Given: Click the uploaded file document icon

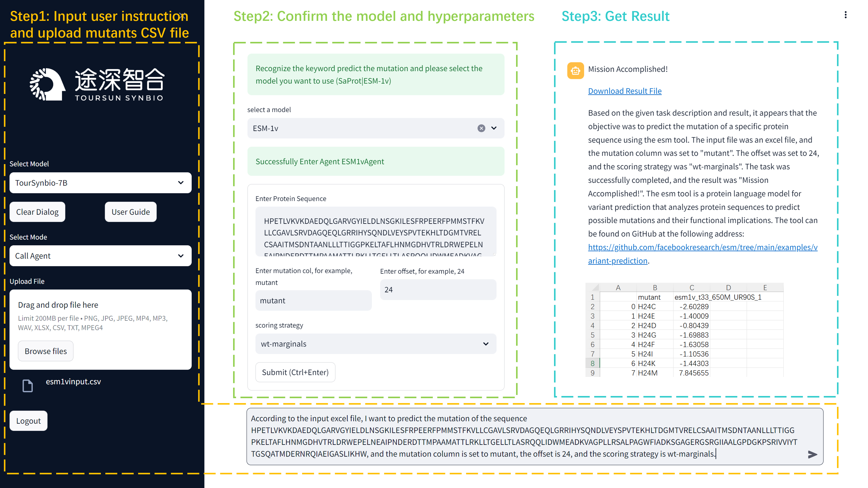Looking at the screenshot, I should [x=28, y=386].
